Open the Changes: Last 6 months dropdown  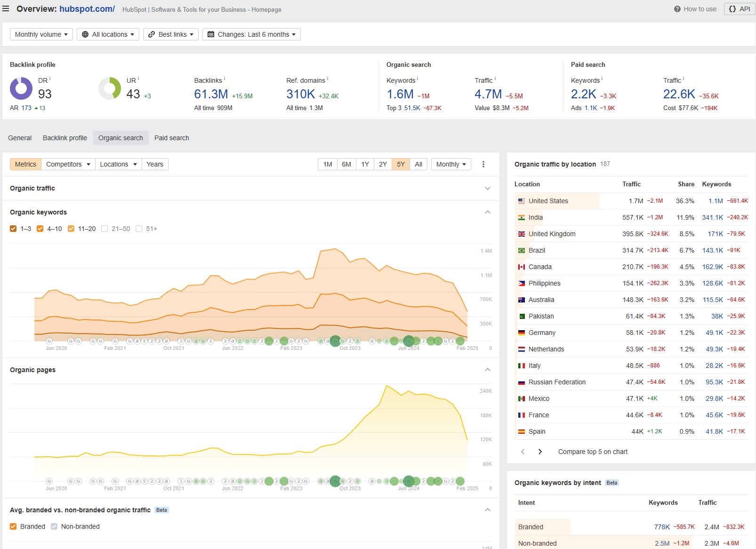(251, 34)
